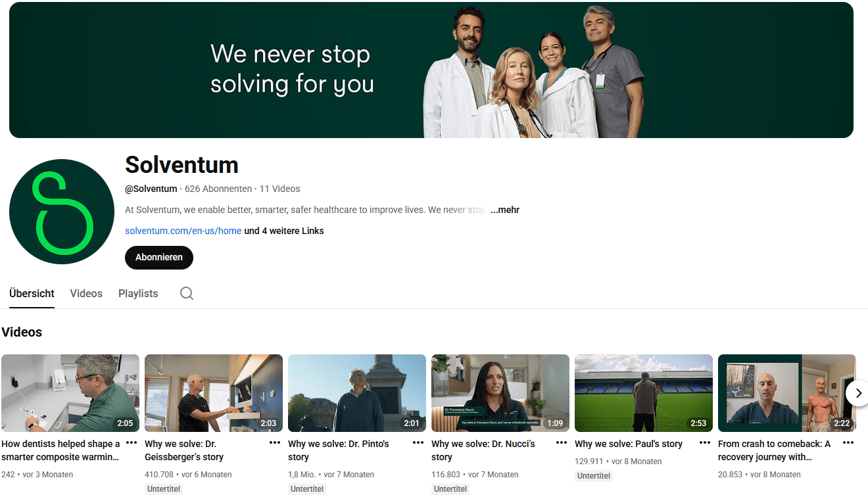Open three-dot menu for Dr. Nucci's story
Screen dimensions: 868x499
(x=562, y=443)
